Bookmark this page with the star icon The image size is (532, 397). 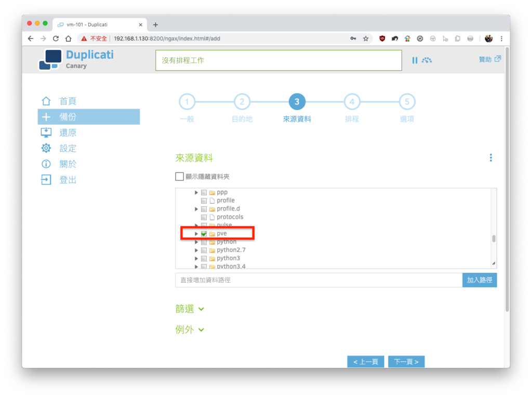pyautogui.click(x=366, y=38)
